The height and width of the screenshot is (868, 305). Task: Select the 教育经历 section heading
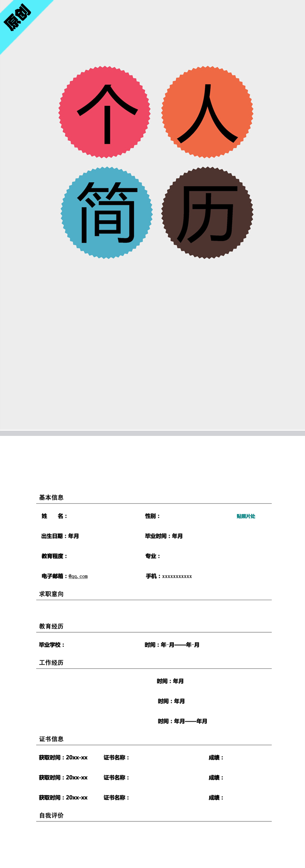click(51, 627)
